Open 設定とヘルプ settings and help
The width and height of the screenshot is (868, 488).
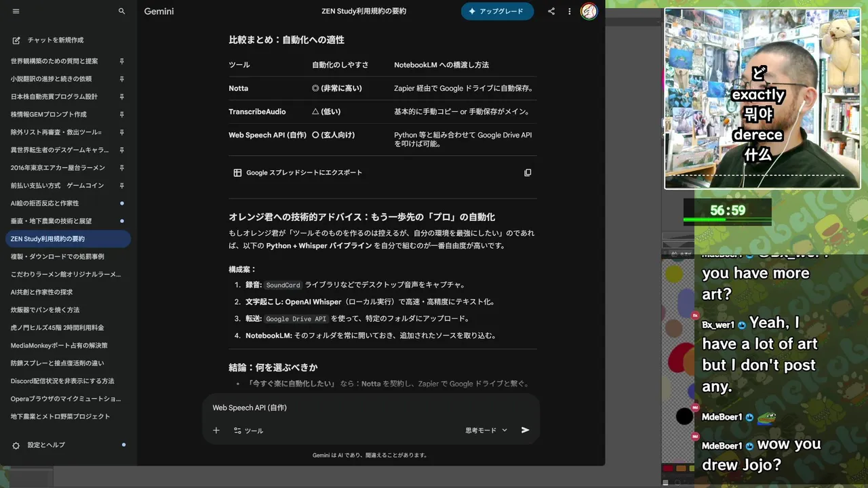(39, 445)
